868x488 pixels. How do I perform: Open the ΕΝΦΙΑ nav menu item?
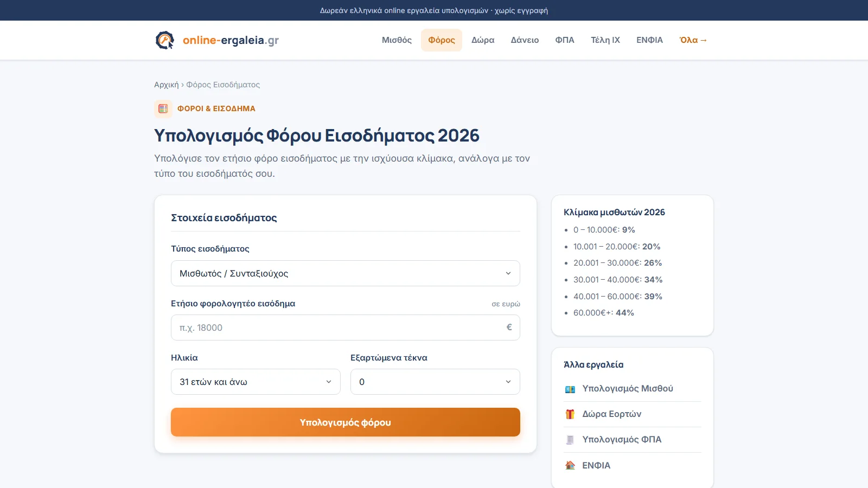(649, 40)
